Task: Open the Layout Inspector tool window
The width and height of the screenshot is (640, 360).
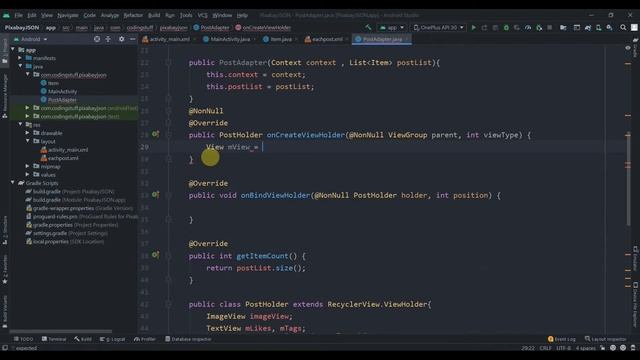Action: pos(606,339)
